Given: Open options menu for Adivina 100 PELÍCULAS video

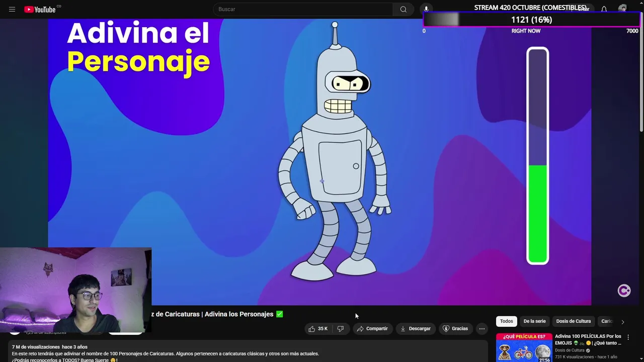Looking at the screenshot, I should [628, 337].
